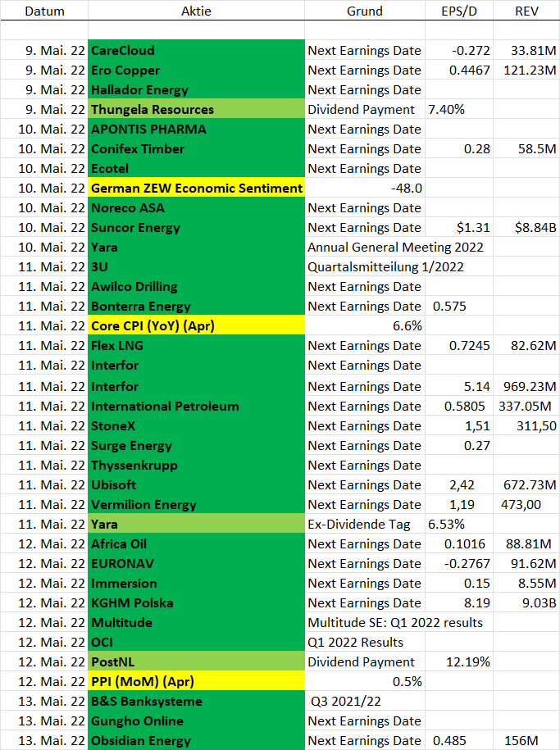The image size is (560, 750).
Task: Select the Thungela Resources cell
Action: 196,109
